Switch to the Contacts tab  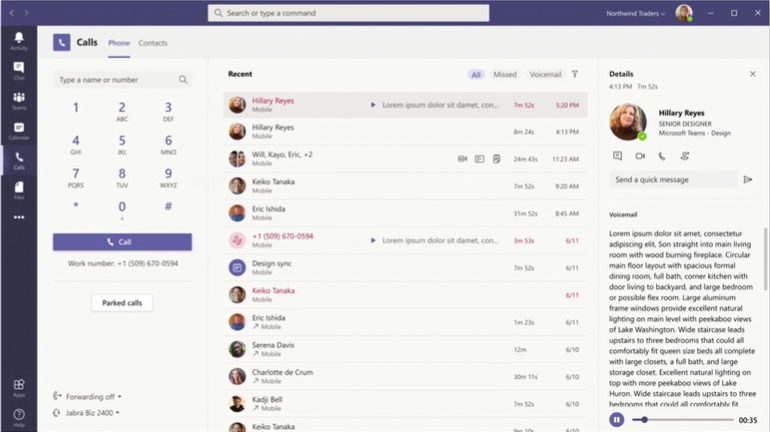point(153,43)
